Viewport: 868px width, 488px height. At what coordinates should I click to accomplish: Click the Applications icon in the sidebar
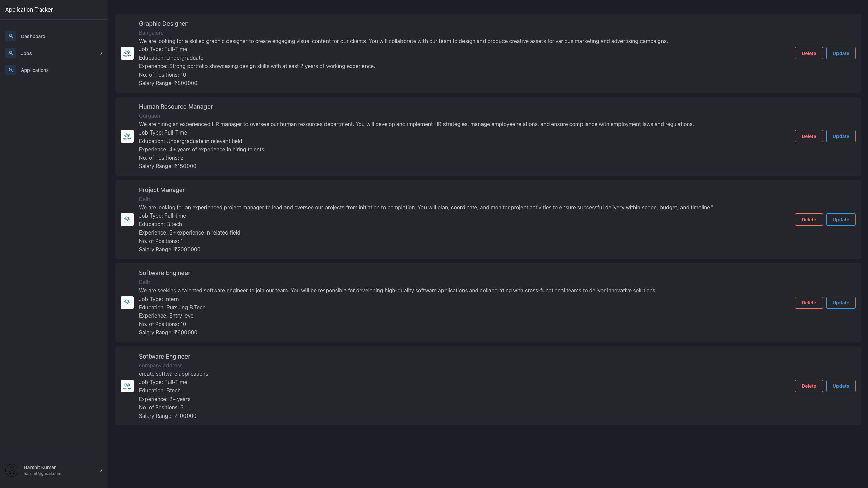click(10, 70)
